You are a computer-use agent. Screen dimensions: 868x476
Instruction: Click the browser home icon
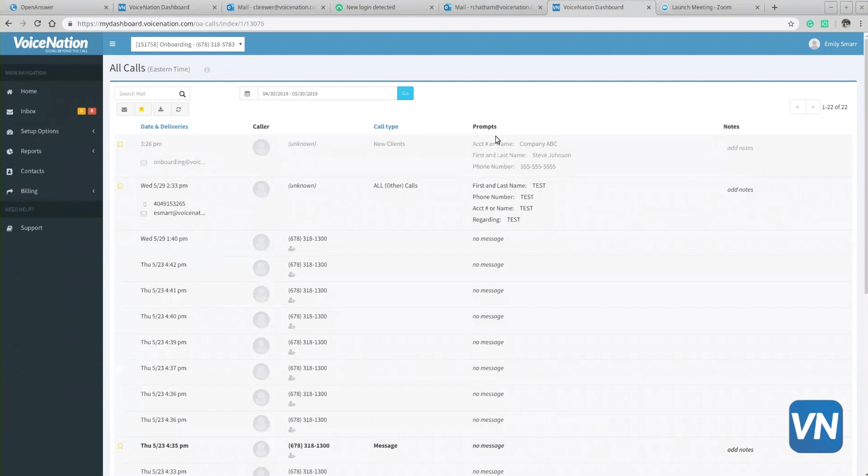pos(52,23)
